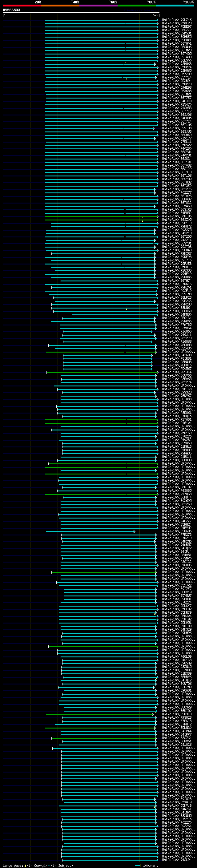Select hit label UniRef100_B8LN64
This screenshot has height=868, width=197.
pyautogui.click(x=177, y=308)
